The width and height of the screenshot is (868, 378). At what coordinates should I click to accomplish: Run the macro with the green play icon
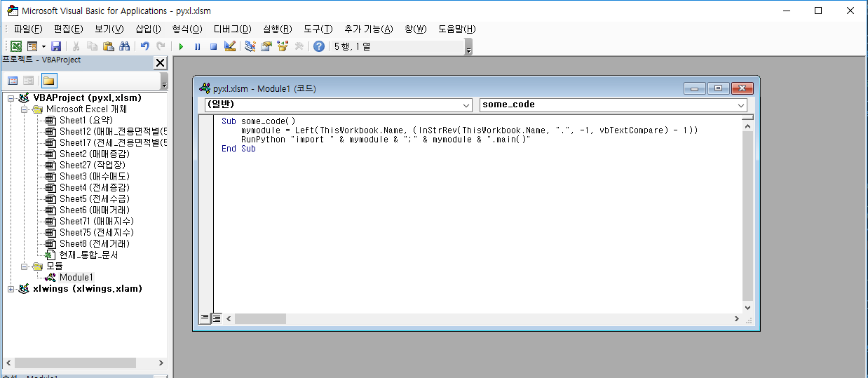point(181,46)
